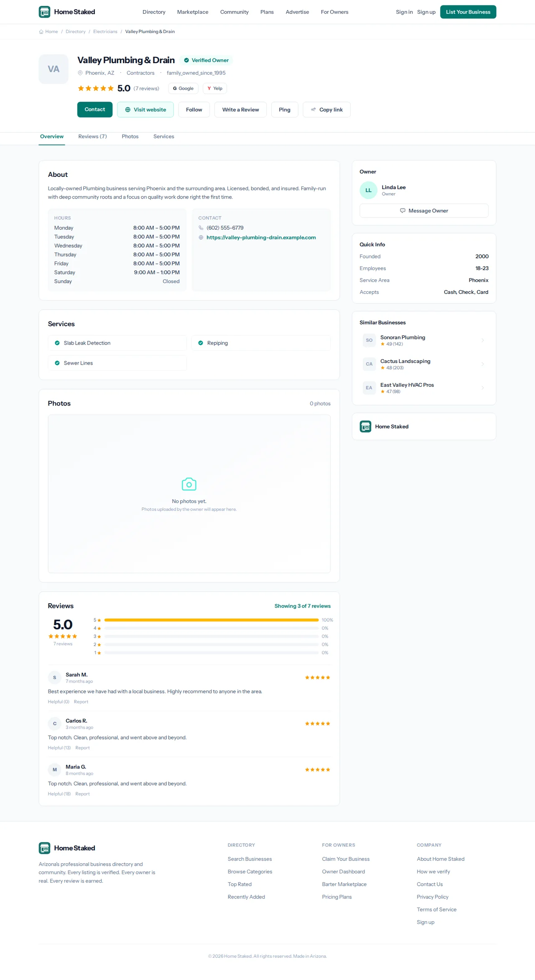Click Electricians in the breadcrumb
Screen dimensions: 535x980
coord(105,32)
